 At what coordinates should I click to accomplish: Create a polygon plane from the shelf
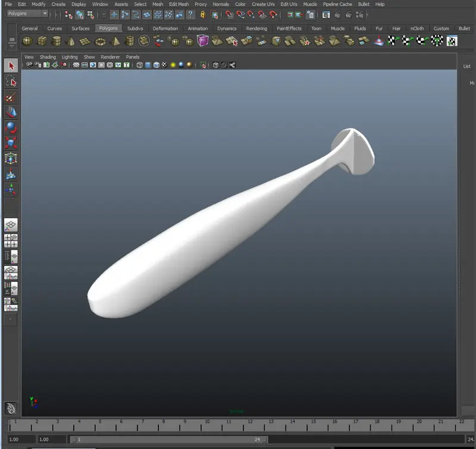coord(85,41)
